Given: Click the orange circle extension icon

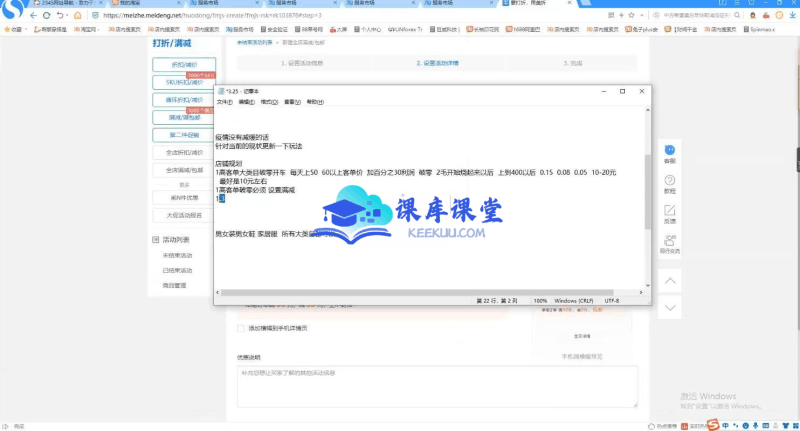Looking at the screenshot, I should coord(779,15).
